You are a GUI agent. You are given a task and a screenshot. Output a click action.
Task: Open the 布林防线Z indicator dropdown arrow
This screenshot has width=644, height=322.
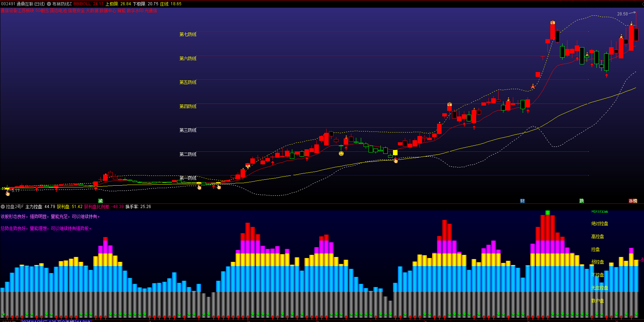click(49, 4)
